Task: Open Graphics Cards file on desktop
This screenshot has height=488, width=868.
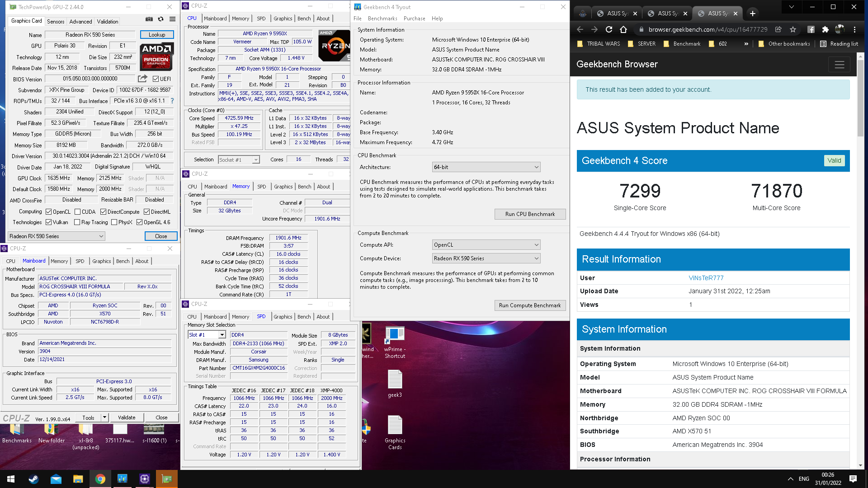Action: tap(395, 432)
